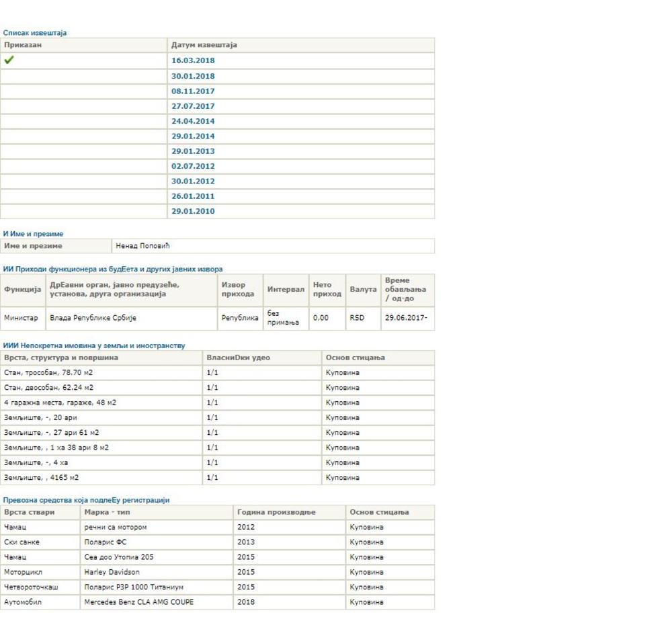This screenshot has width=672, height=621.
Task: Select the report from 30.01.2012
Action: [193, 181]
